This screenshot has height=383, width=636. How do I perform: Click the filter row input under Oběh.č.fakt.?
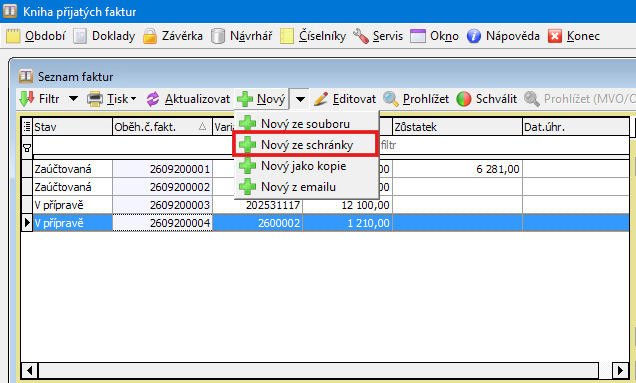(x=162, y=145)
